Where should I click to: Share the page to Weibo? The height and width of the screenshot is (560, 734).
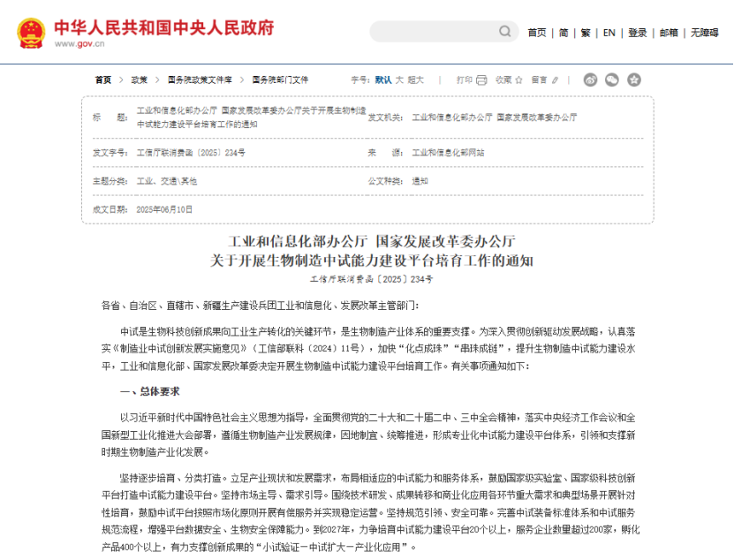[590, 79]
